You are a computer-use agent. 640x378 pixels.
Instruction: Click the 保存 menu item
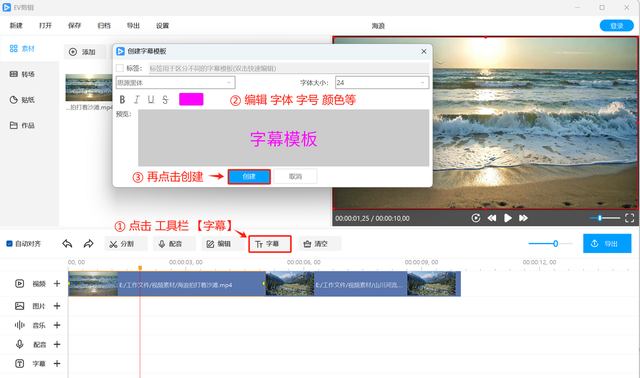click(x=74, y=26)
